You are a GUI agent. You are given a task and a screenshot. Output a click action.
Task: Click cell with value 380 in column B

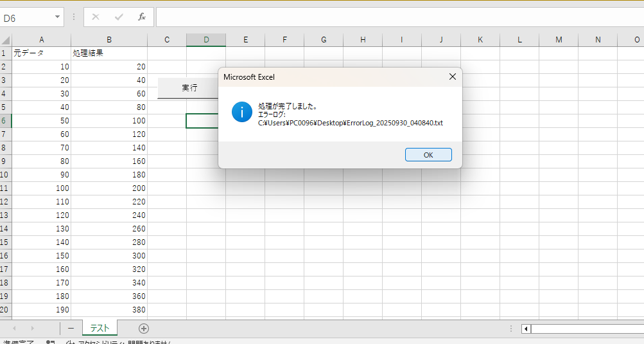pos(109,309)
